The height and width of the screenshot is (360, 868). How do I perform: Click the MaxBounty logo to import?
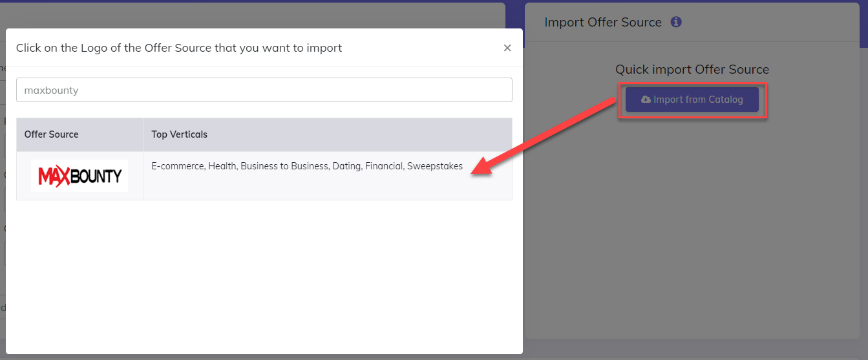pos(79,176)
